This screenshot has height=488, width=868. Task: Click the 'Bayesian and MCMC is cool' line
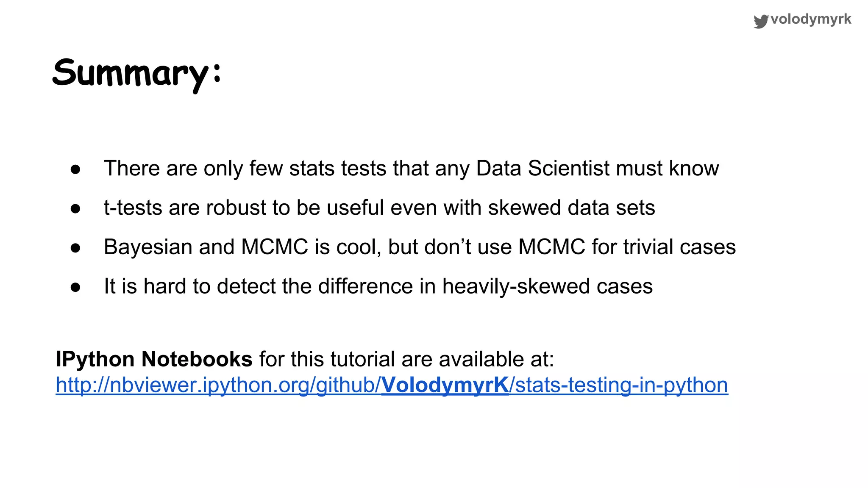pos(420,247)
